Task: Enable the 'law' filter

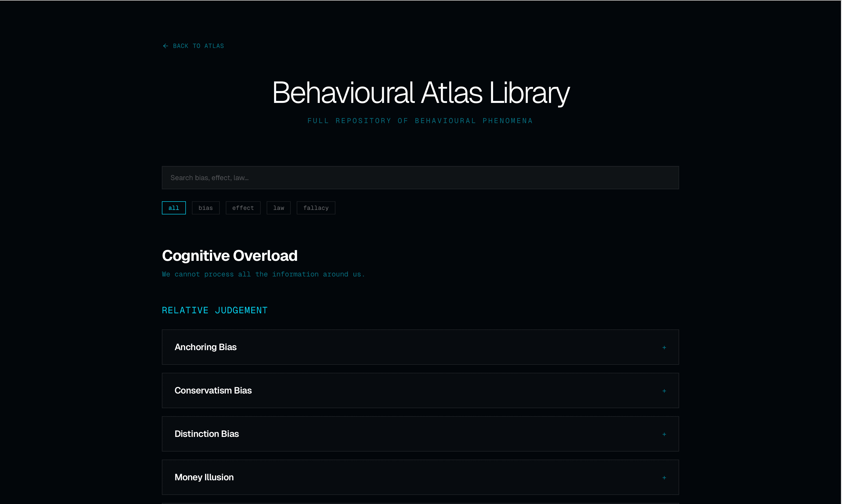Action: (278, 208)
